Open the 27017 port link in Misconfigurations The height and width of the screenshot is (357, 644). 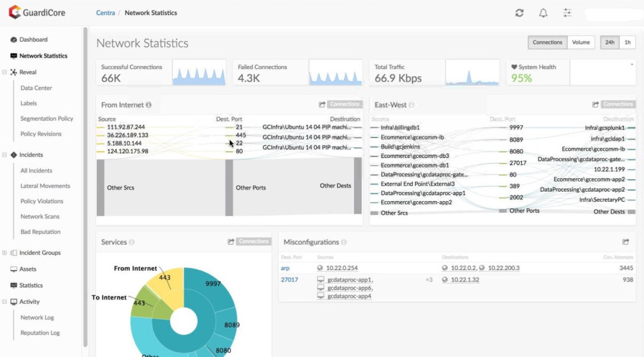click(x=289, y=280)
